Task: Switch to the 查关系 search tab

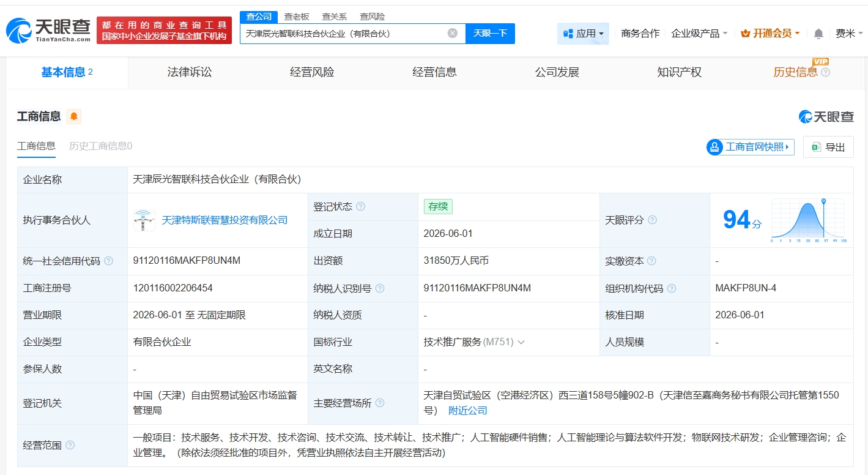Action: tap(335, 17)
